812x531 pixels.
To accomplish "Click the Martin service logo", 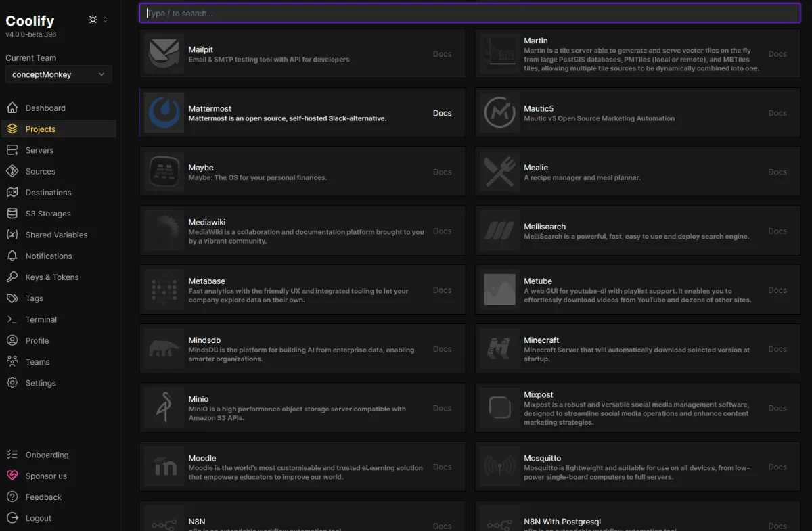I will pyautogui.click(x=499, y=54).
